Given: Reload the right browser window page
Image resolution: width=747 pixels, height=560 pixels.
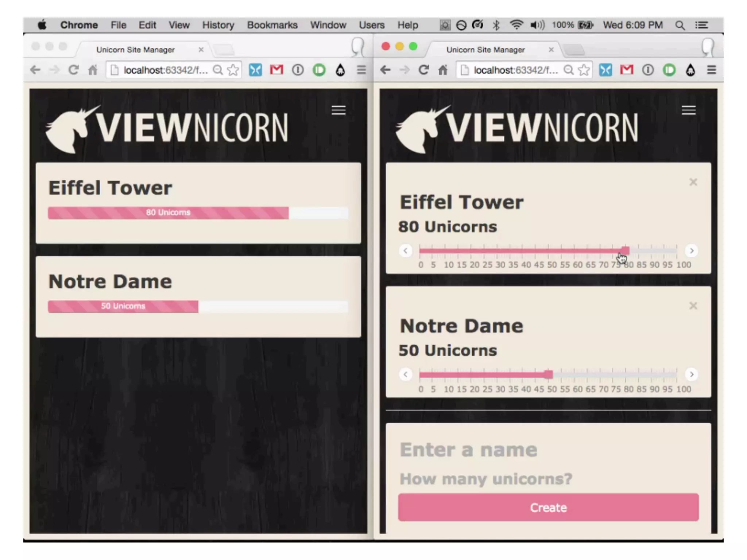Looking at the screenshot, I should (x=423, y=70).
